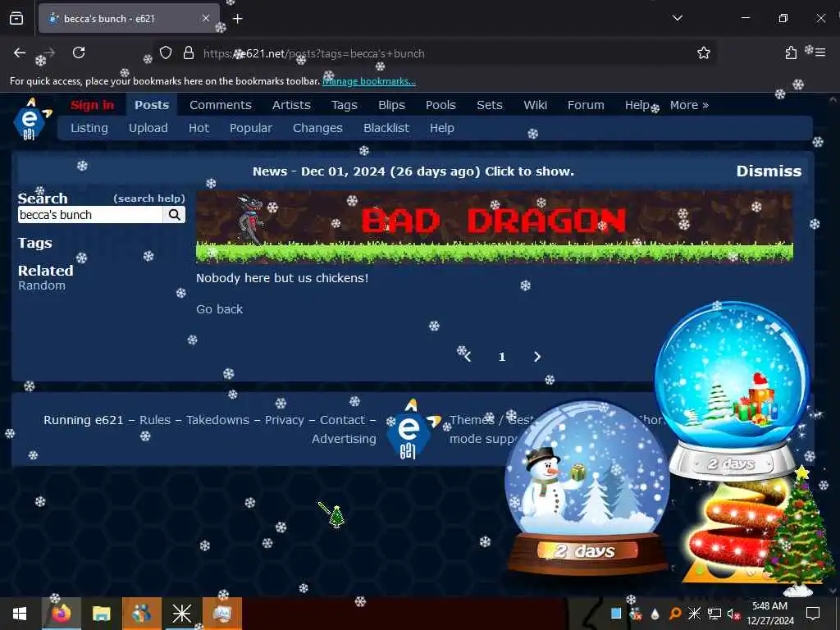Open the list all tabs dropdown
Viewport: 840px width, 630px height.
click(677, 18)
